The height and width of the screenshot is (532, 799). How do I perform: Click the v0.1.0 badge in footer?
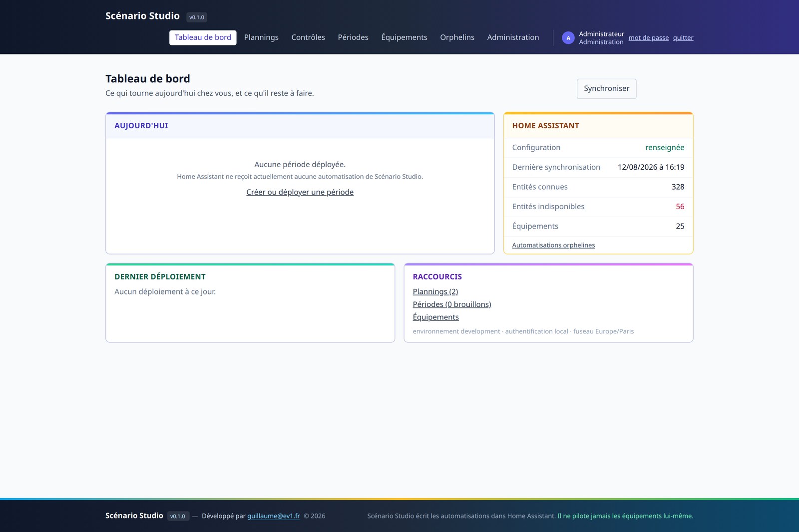click(178, 517)
